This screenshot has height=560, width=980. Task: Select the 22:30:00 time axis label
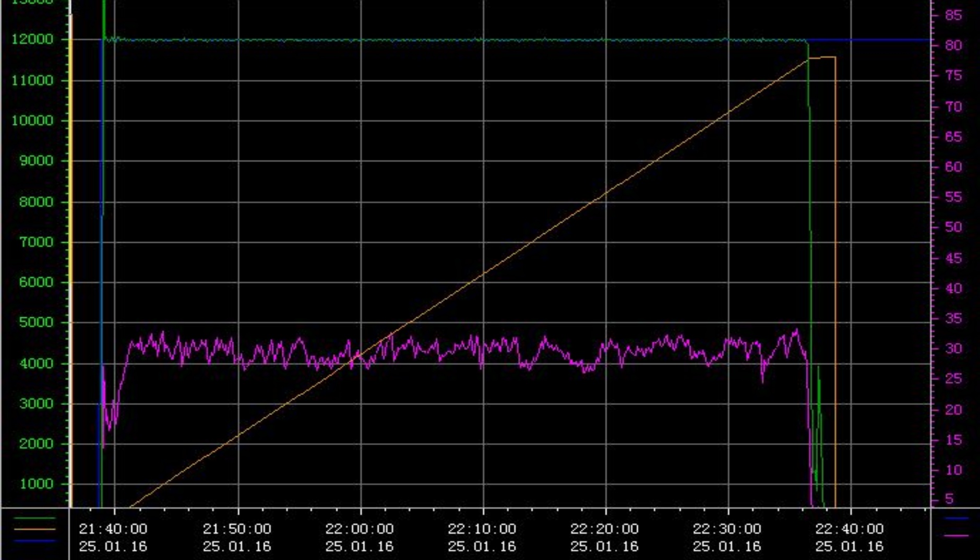pyautogui.click(x=727, y=529)
